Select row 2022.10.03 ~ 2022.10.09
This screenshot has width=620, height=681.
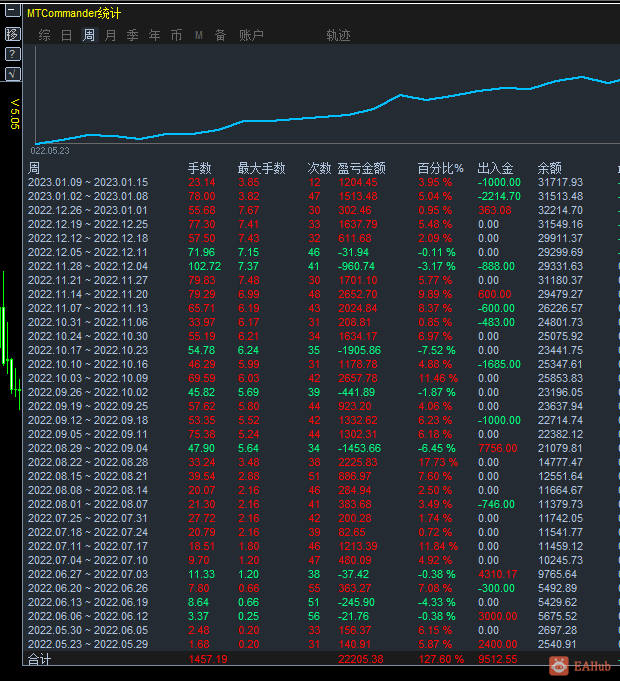[320, 378]
